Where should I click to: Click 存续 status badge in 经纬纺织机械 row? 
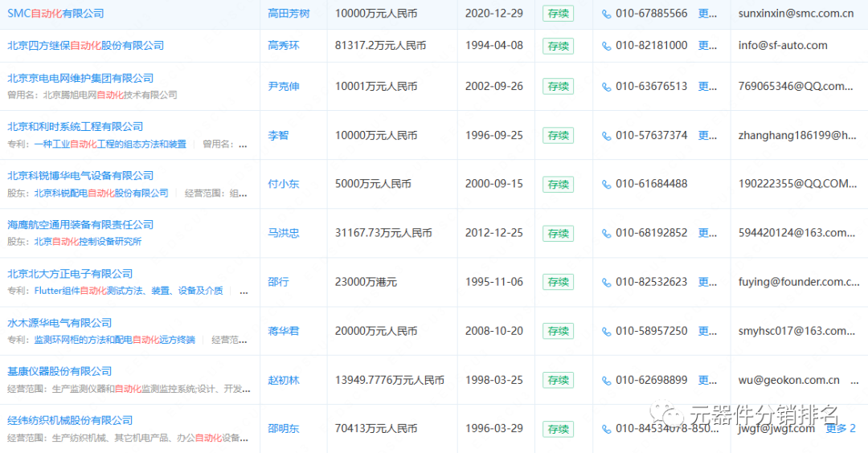point(558,429)
